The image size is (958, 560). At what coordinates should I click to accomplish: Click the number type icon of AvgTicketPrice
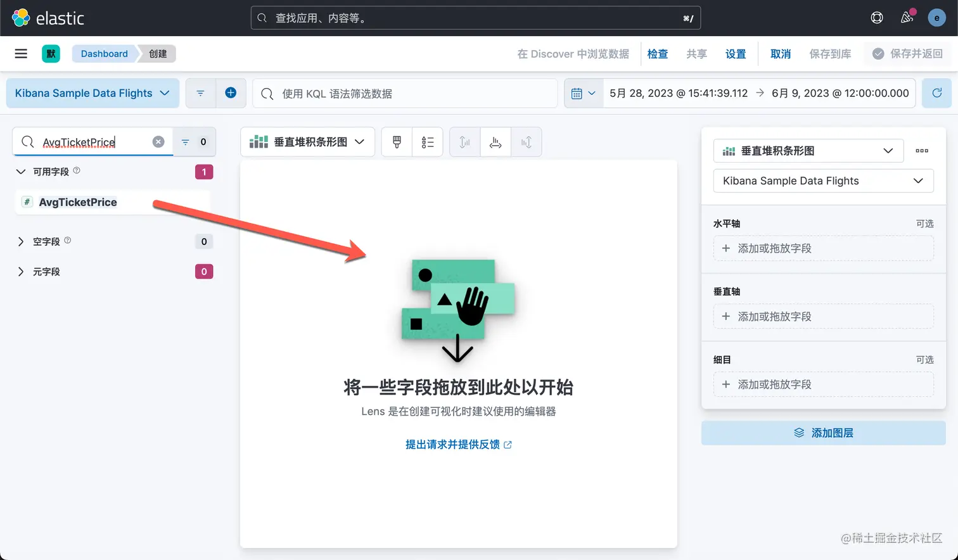pyautogui.click(x=27, y=202)
